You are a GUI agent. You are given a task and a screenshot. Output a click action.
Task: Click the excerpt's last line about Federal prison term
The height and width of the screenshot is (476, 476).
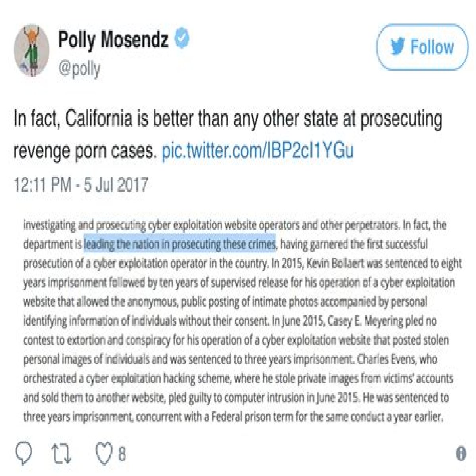pos(233,417)
